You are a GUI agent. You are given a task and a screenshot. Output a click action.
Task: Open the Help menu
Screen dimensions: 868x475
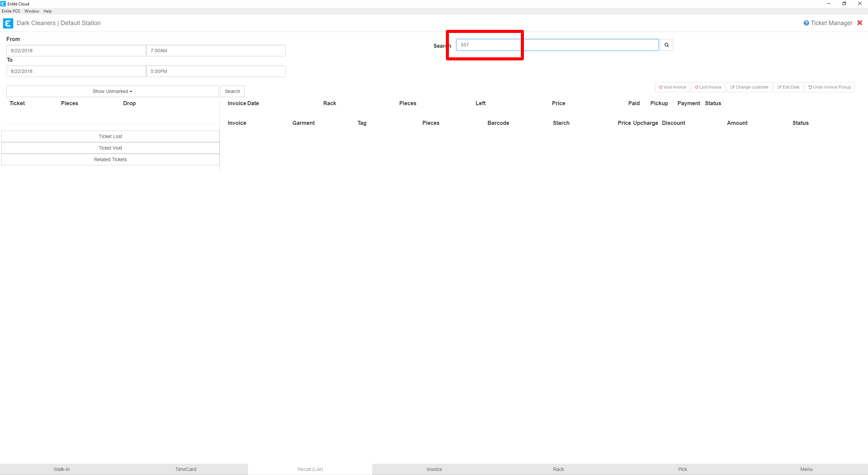coord(48,11)
